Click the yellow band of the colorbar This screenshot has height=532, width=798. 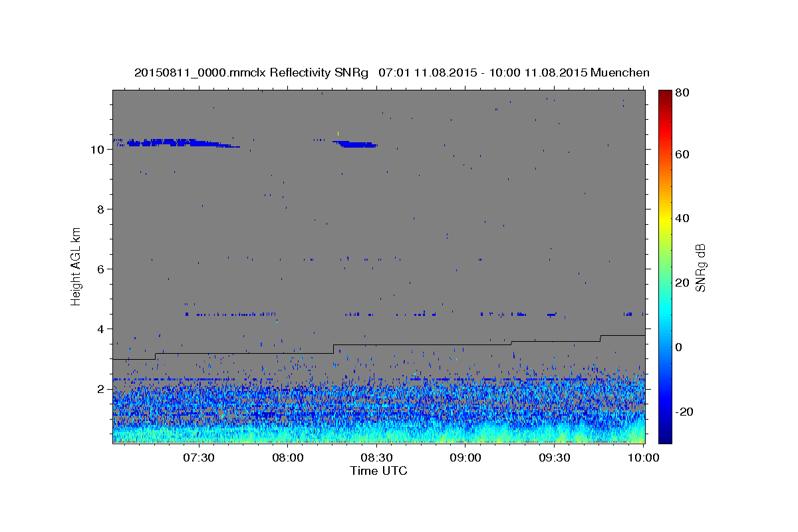point(665,219)
